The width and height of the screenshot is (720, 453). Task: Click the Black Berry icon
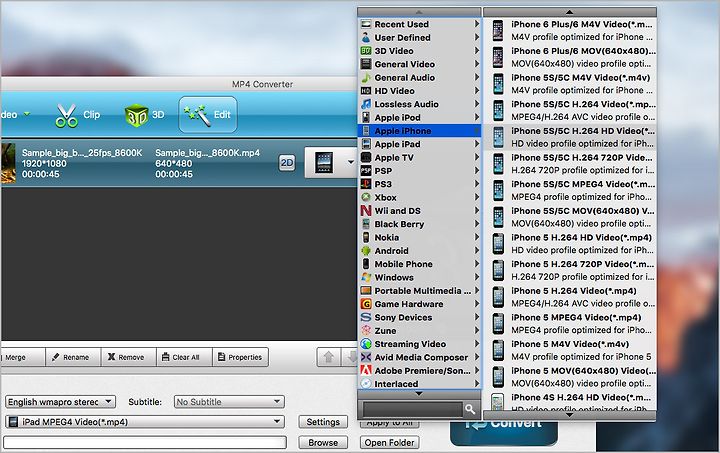(366, 224)
